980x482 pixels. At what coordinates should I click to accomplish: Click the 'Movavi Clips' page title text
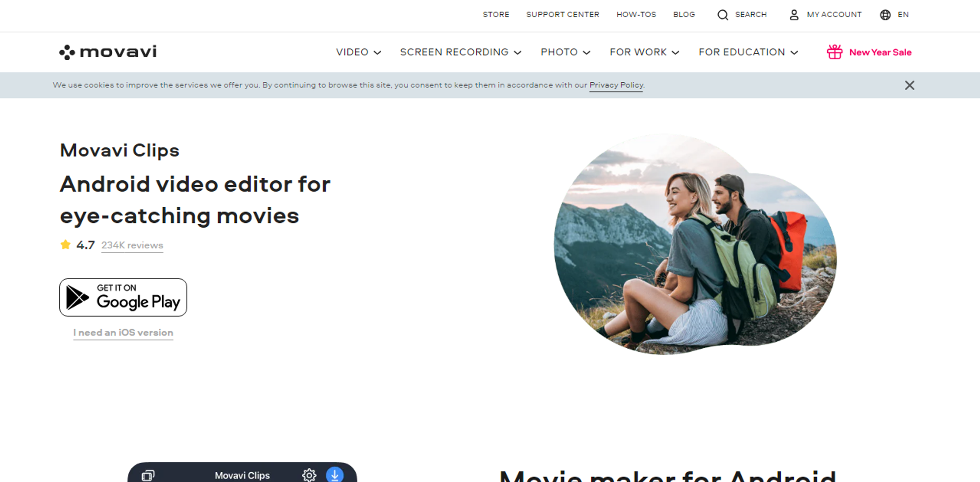(x=120, y=150)
